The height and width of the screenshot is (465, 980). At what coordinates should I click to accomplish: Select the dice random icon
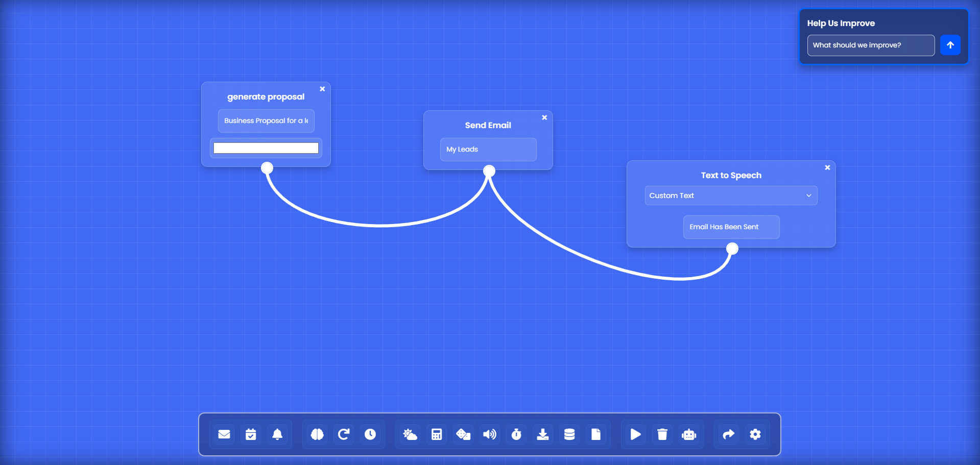coord(463,434)
